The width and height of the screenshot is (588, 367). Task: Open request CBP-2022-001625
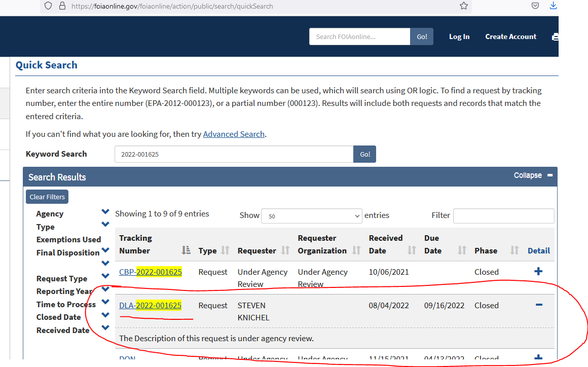[151, 272]
